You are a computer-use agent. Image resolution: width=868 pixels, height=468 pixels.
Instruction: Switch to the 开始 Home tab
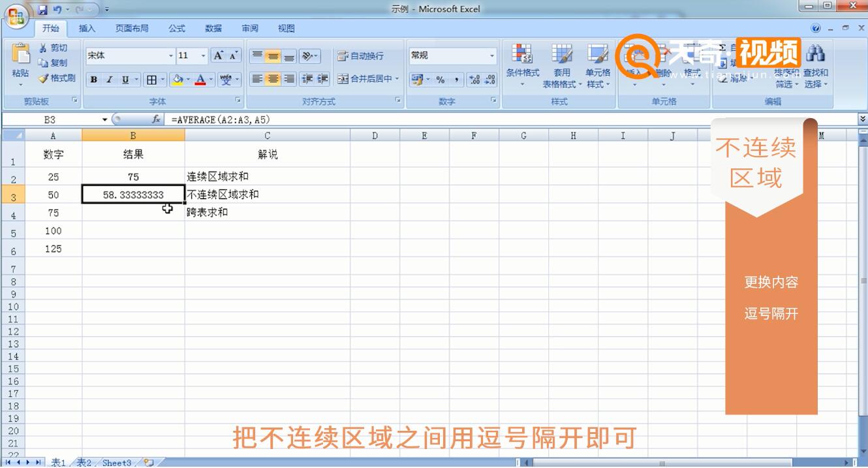51,29
